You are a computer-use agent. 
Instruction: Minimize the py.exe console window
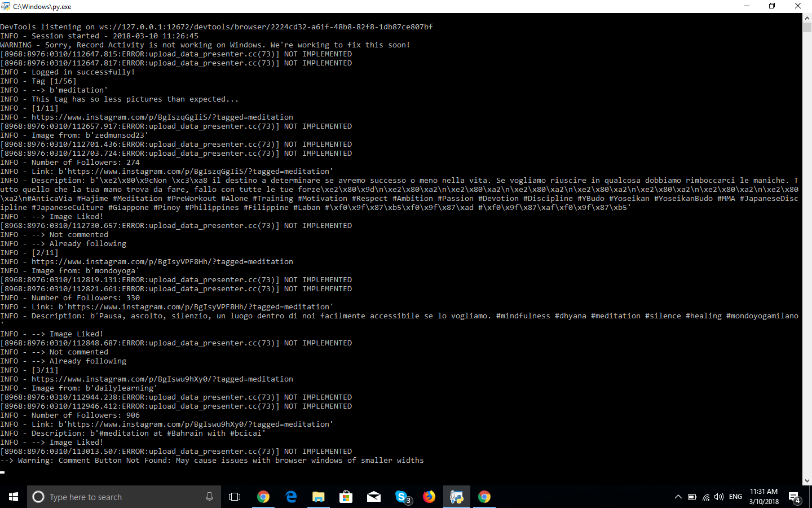(747, 6)
